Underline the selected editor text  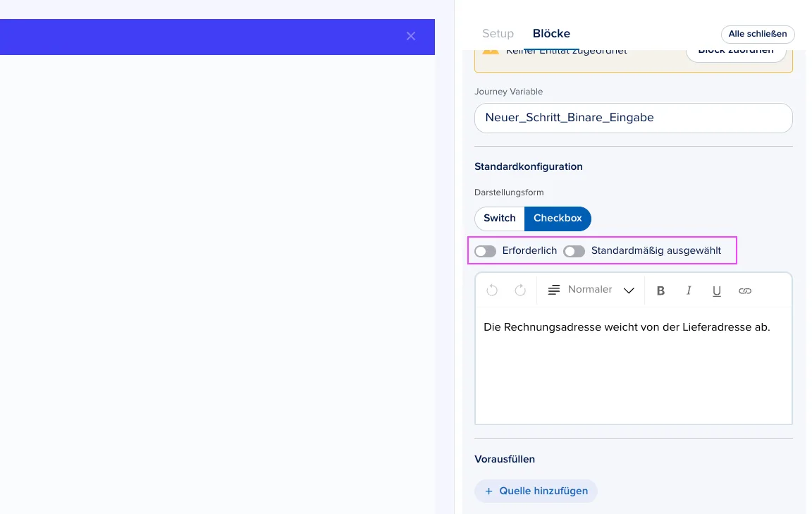click(x=716, y=290)
